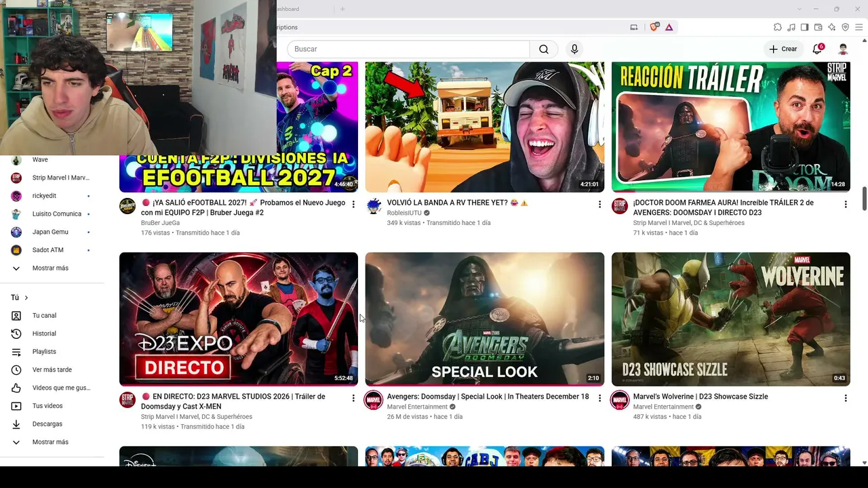
Task: Click the search magnifier button
Action: tap(544, 49)
